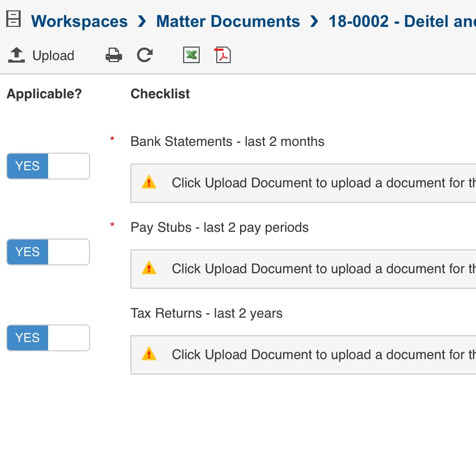Switch off Applicable for Pay Stubs
476x476 pixels.
tap(48, 252)
